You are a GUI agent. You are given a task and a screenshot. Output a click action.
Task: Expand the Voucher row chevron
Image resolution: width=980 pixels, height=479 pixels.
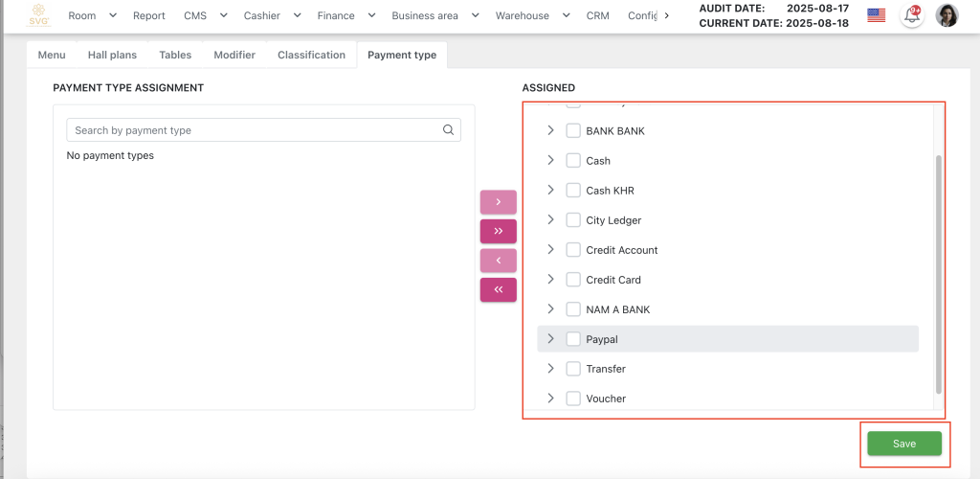point(550,399)
